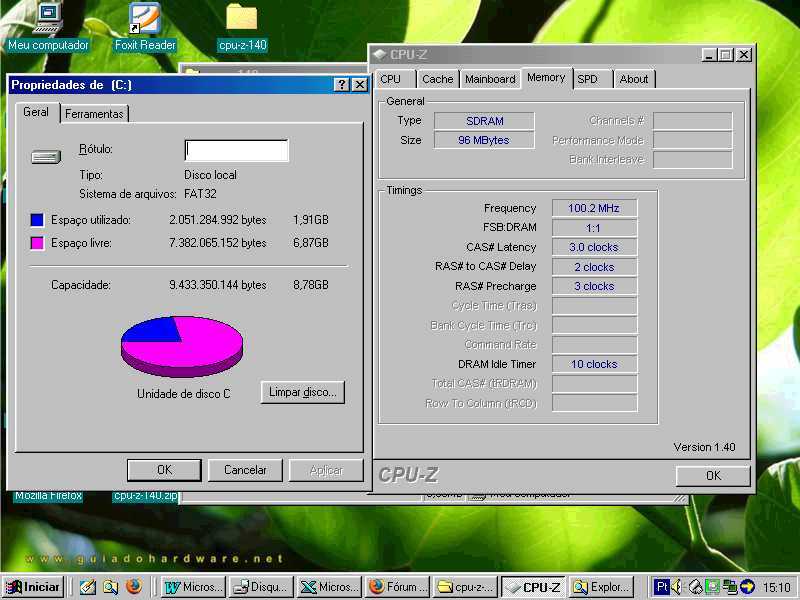Click OK in the CPU-Z window

713,476
